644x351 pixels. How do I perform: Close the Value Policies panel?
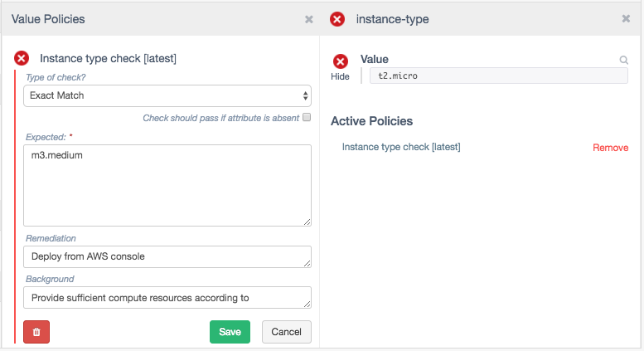(x=309, y=19)
